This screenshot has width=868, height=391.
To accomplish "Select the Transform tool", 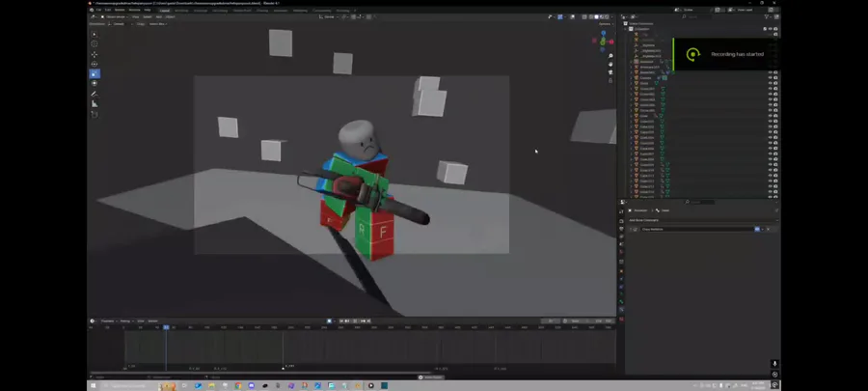I will tap(95, 83).
